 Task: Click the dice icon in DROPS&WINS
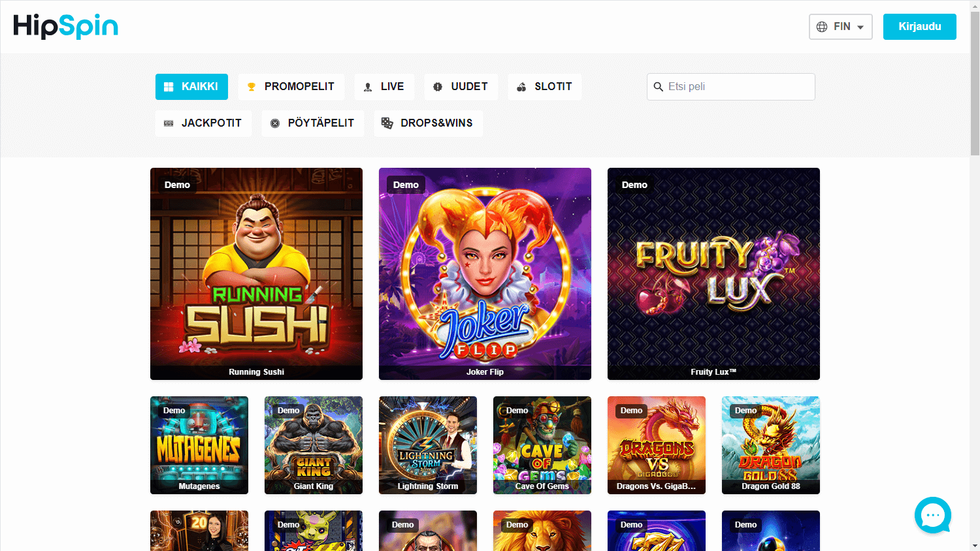coord(387,123)
